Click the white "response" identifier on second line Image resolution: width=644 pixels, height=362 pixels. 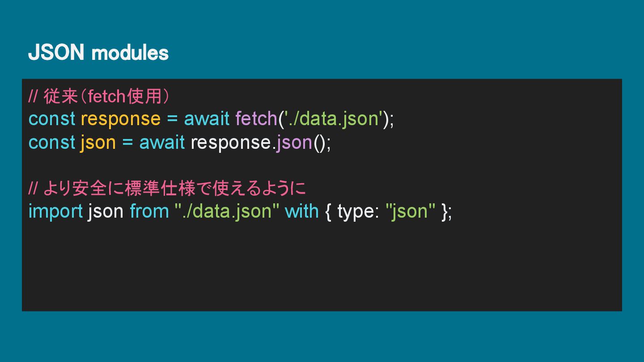[231, 143]
